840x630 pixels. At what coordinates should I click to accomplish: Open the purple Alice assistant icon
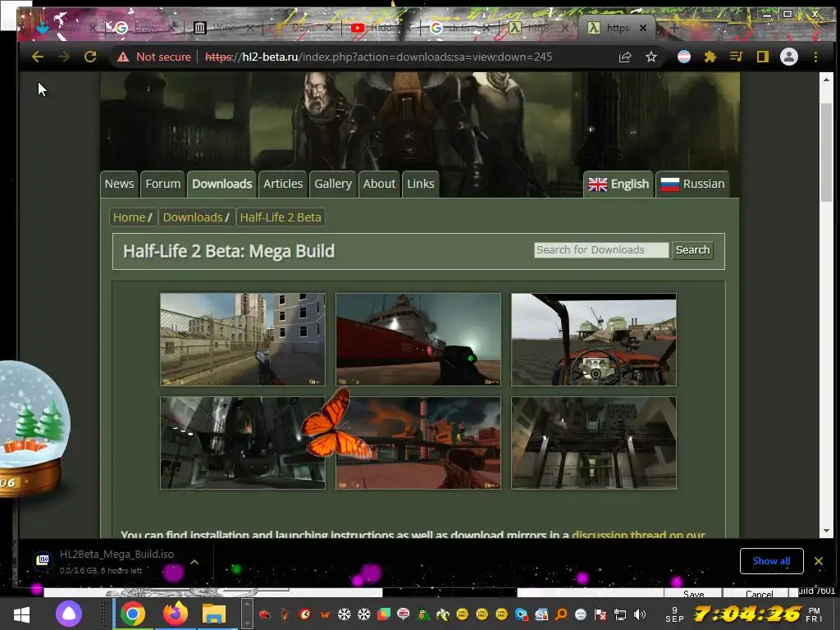click(x=69, y=614)
